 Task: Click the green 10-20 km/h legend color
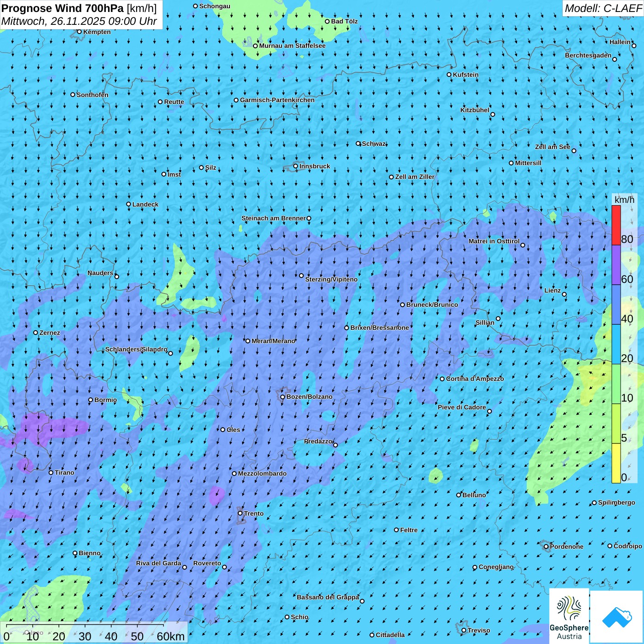tap(616, 384)
